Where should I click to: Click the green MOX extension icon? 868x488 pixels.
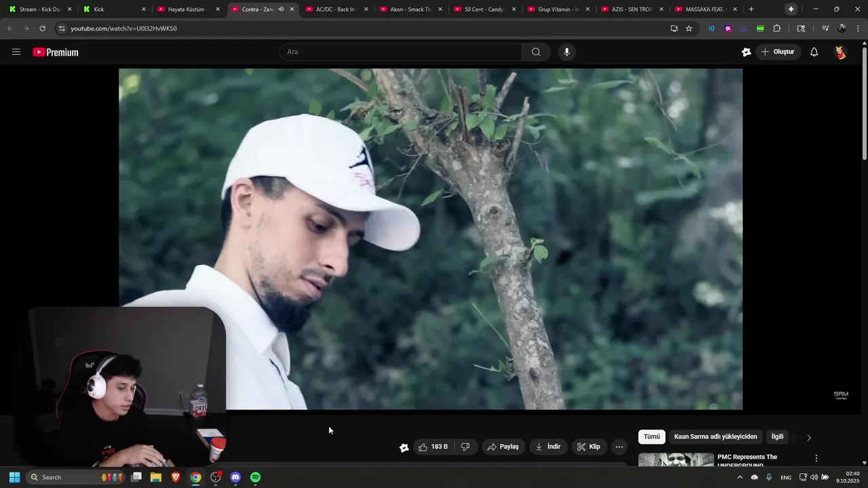760,28
